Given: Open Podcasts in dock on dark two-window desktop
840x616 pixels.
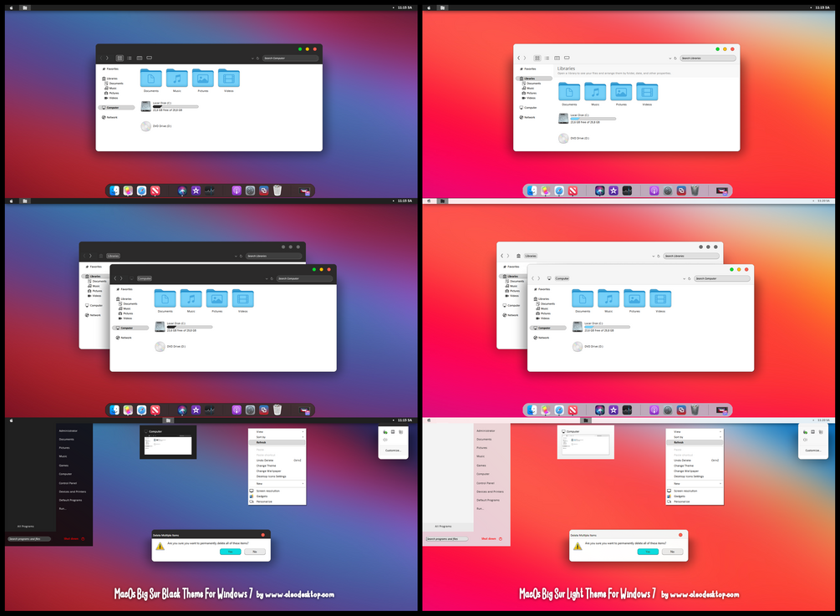Looking at the screenshot, I should point(237,410).
